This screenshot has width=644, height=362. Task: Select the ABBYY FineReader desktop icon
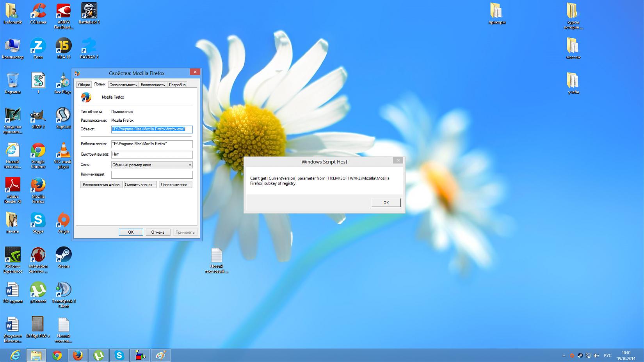pos(64,16)
